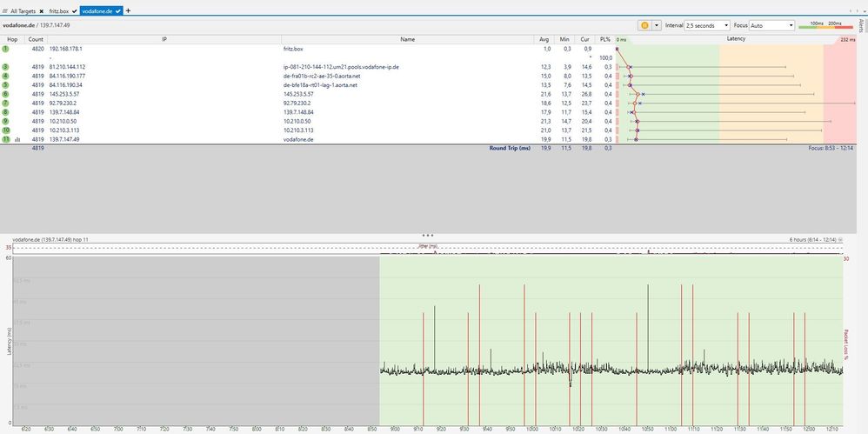Select the hop 9 green circle
Viewport: 868px width, 434px height.
point(6,121)
